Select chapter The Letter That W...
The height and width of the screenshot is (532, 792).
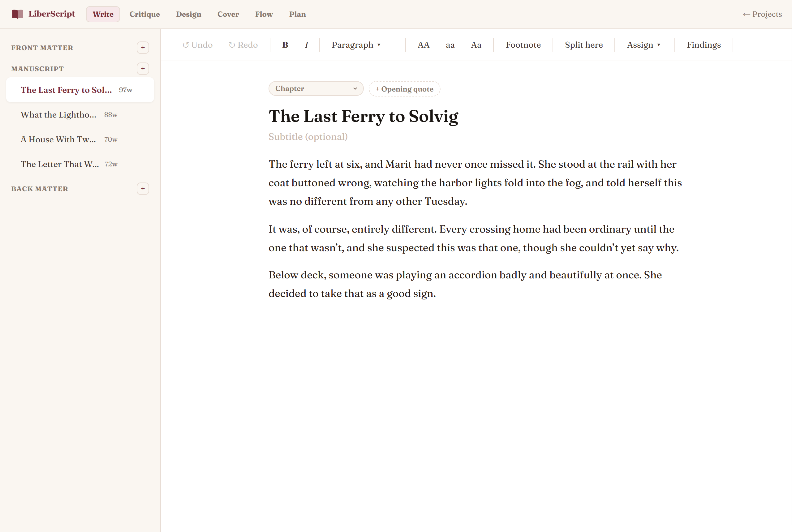[x=80, y=164]
